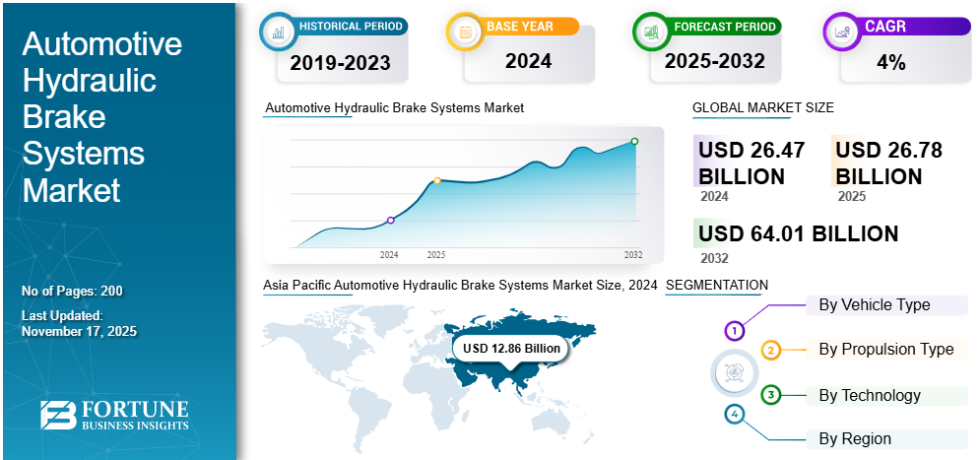This screenshot has width=980, height=460.
Task: Click the Fortune Business Insights logo
Action: pos(114,415)
